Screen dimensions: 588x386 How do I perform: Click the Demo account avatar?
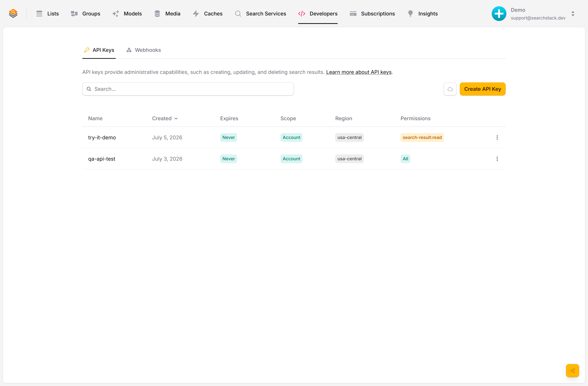click(499, 14)
